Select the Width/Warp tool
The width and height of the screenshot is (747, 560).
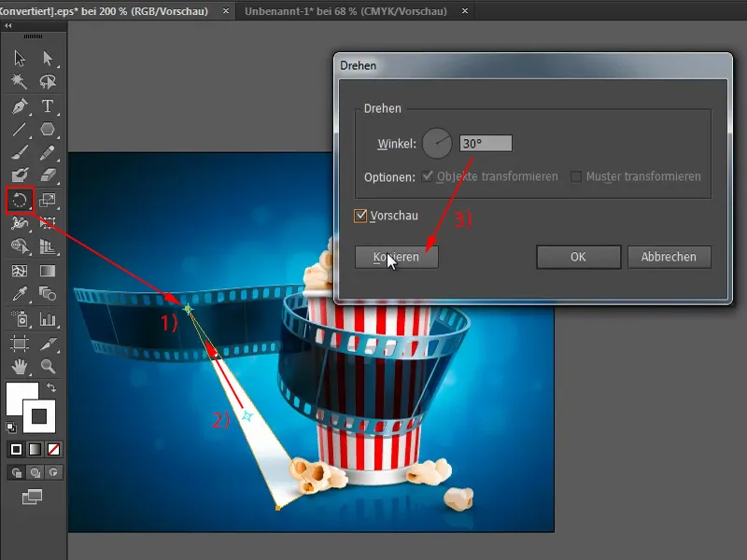coord(20,223)
